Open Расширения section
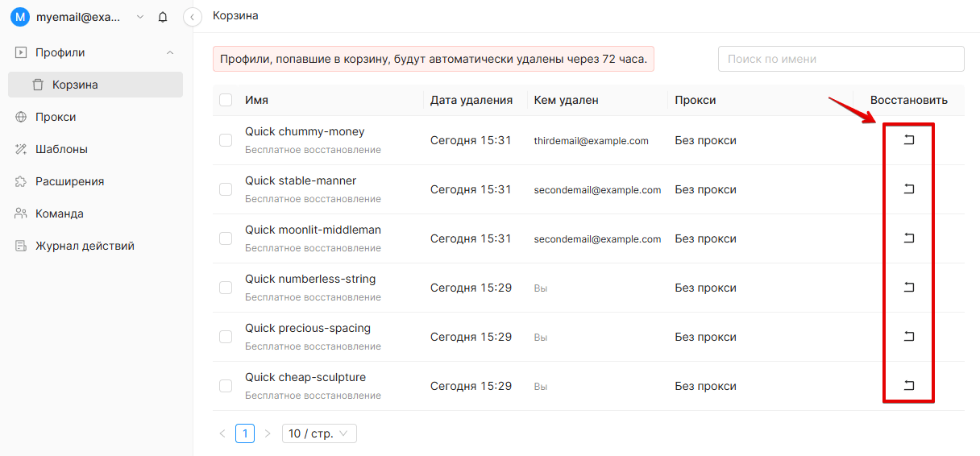 (x=96, y=181)
